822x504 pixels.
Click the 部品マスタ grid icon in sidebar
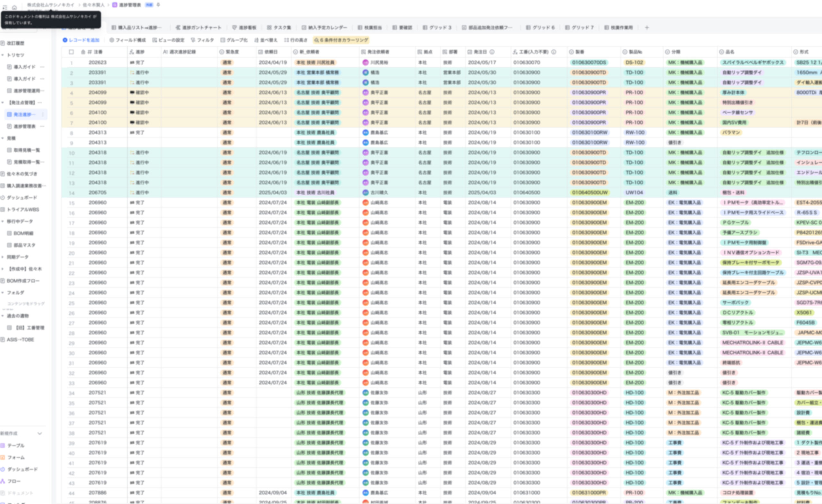click(10, 245)
